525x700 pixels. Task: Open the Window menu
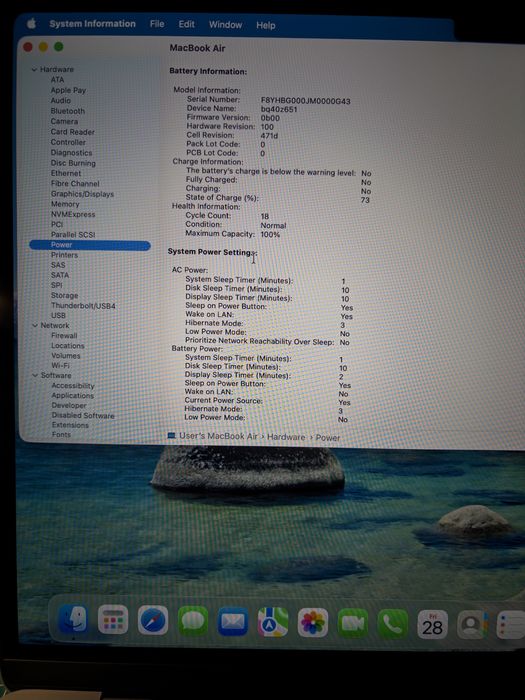[225, 25]
